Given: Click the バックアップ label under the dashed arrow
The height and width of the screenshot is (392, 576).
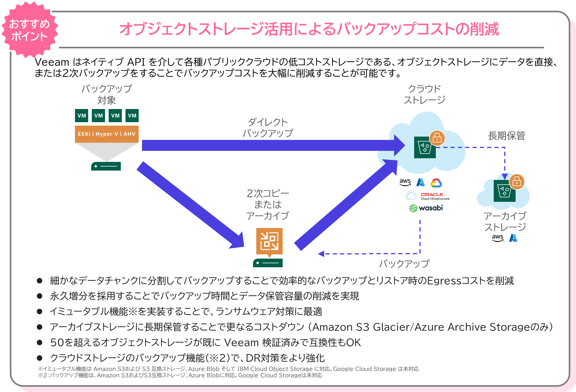Looking at the screenshot, I should [x=404, y=264].
